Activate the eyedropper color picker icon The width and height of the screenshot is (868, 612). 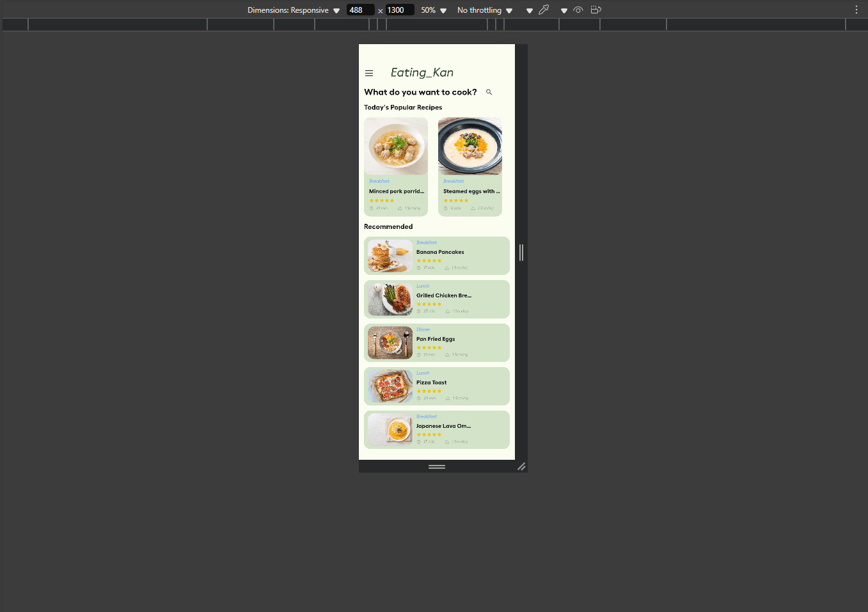pyautogui.click(x=544, y=10)
